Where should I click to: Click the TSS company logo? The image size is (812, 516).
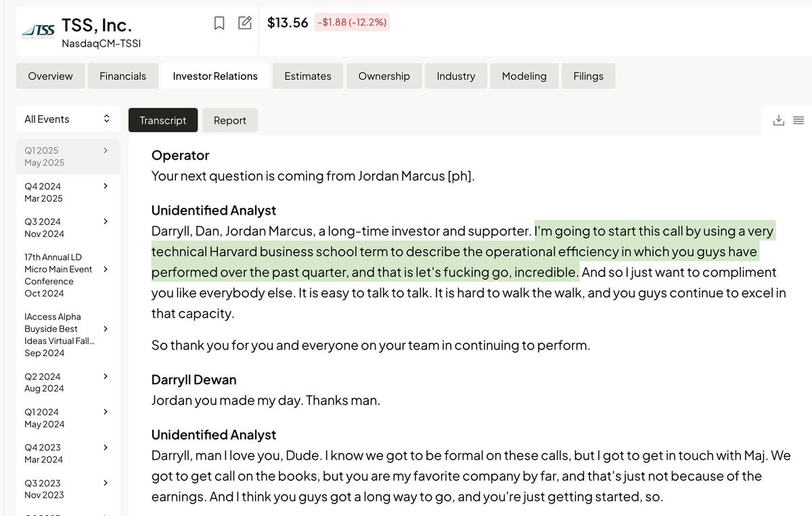point(38,30)
